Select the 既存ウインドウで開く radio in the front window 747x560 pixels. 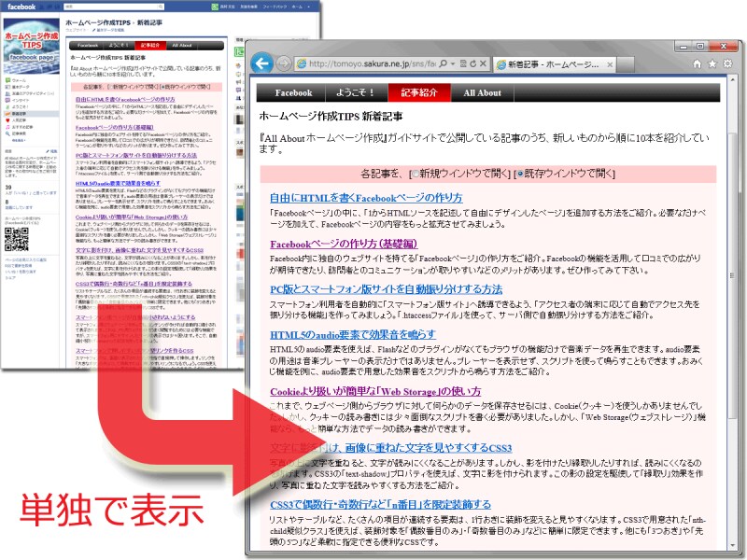[520, 175]
